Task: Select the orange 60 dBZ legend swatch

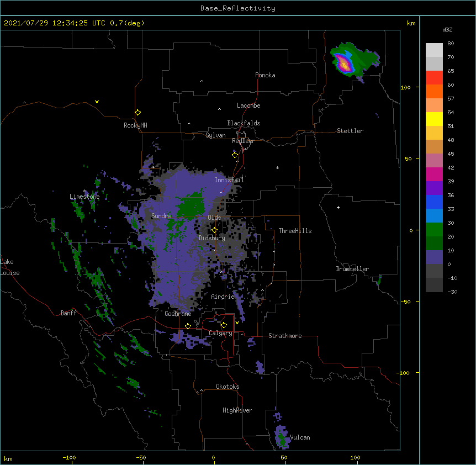Action: click(434, 91)
